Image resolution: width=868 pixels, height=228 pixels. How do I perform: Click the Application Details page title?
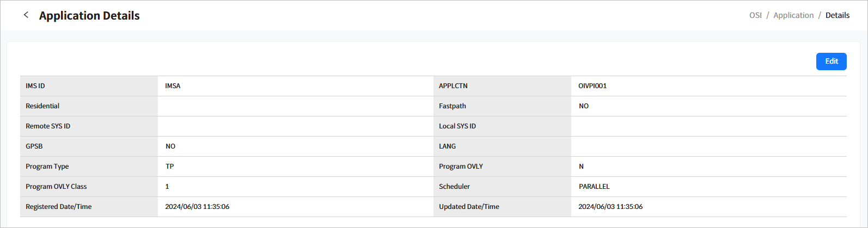point(89,16)
